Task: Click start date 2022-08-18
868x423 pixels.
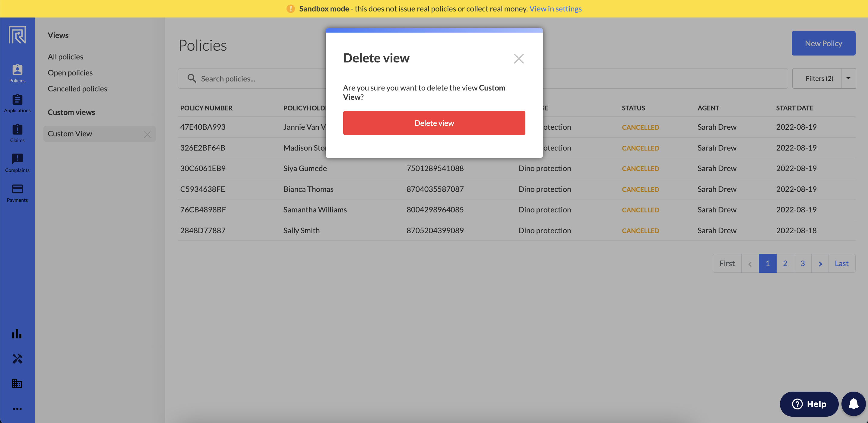Action: click(796, 230)
